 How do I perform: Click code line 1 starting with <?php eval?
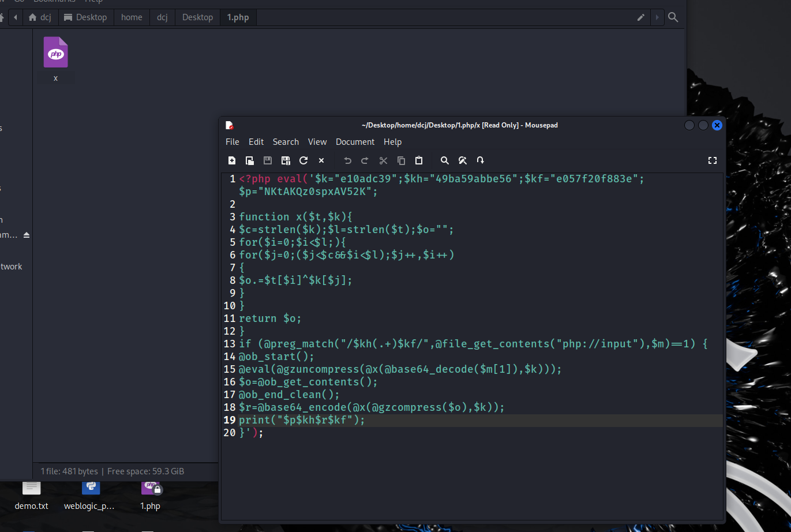[x=441, y=179]
